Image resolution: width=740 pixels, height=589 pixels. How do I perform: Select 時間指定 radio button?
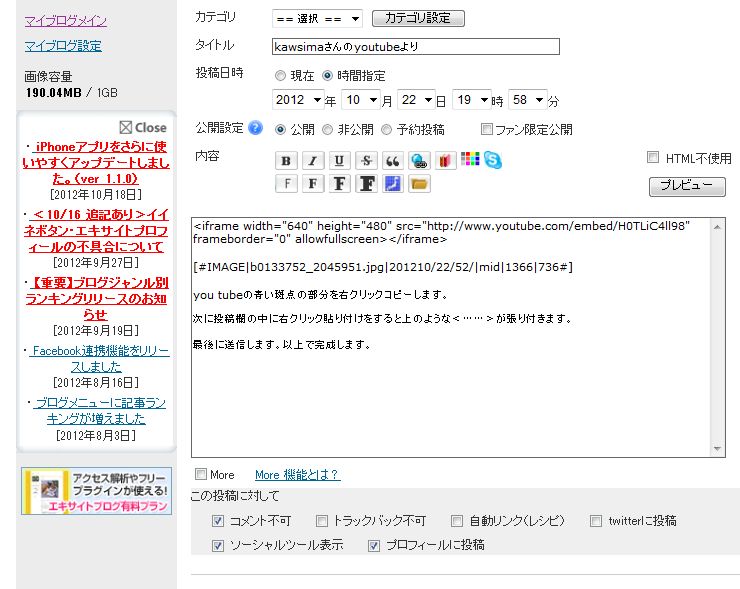click(x=328, y=76)
